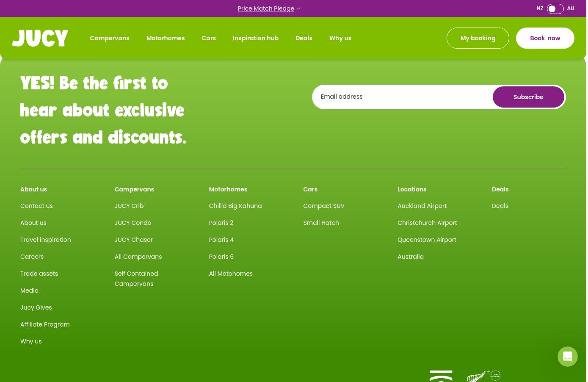Toggle the NZ/AU region switch
The image size is (588, 382).
pos(555,9)
